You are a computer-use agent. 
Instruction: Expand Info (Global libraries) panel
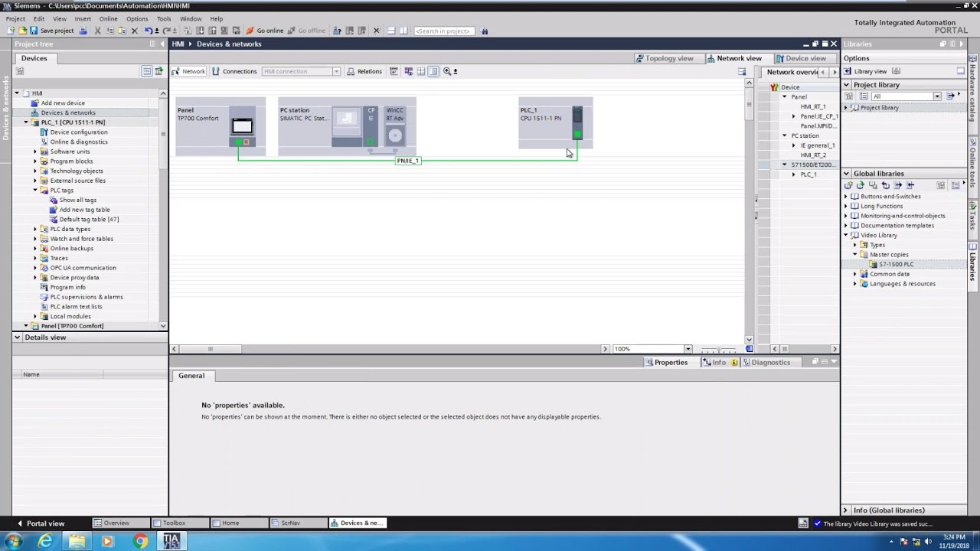coord(846,510)
